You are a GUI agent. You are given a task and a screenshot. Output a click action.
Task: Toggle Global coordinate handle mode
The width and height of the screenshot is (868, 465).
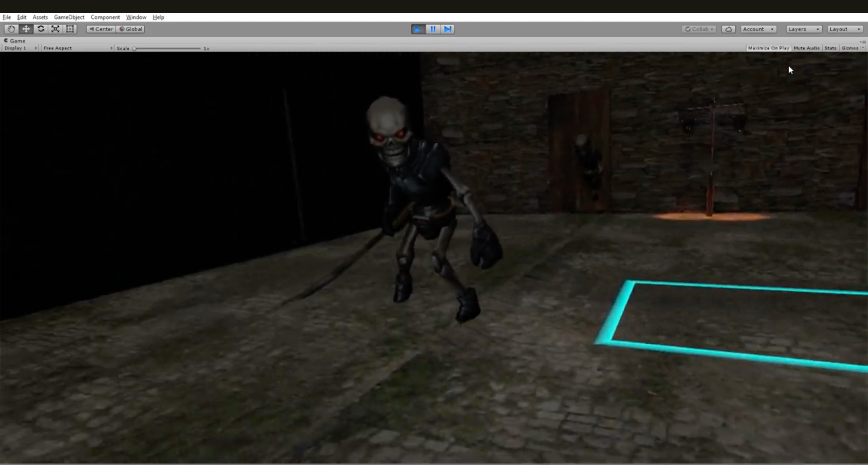[x=131, y=29]
